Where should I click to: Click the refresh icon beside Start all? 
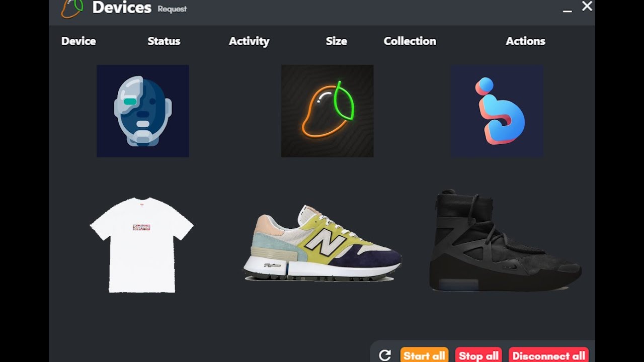click(x=385, y=355)
